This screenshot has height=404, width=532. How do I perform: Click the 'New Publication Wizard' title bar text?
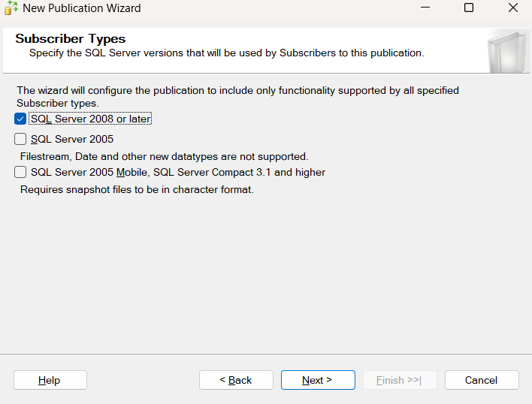point(81,8)
